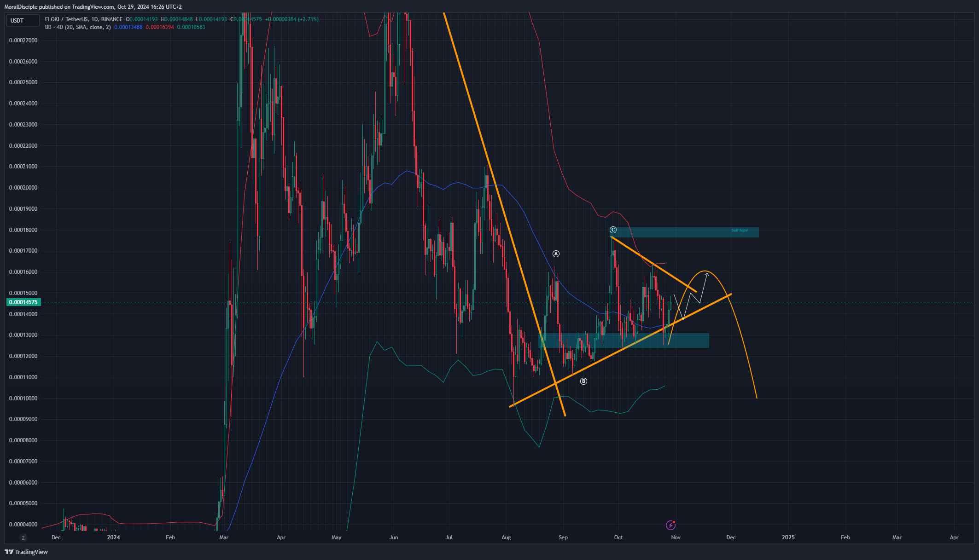Click the TradingView logo
This screenshot has height=560, width=979.
pyautogui.click(x=26, y=552)
